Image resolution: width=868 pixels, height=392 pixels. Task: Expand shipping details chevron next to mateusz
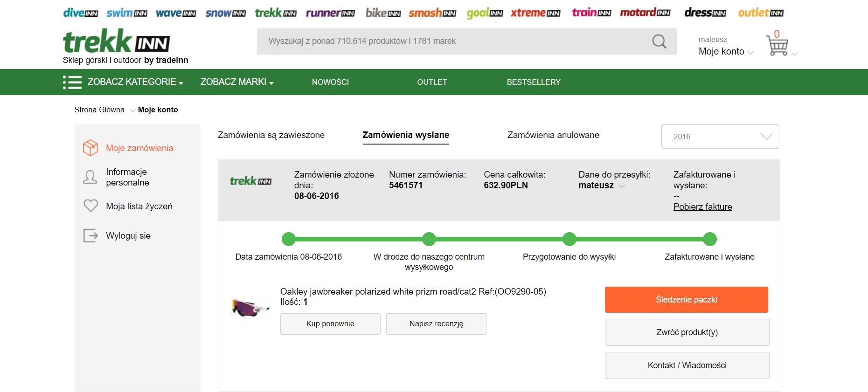pos(622,186)
